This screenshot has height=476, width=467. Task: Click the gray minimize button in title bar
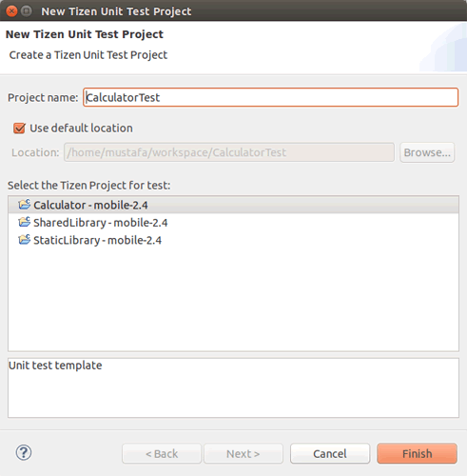click(27, 11)
